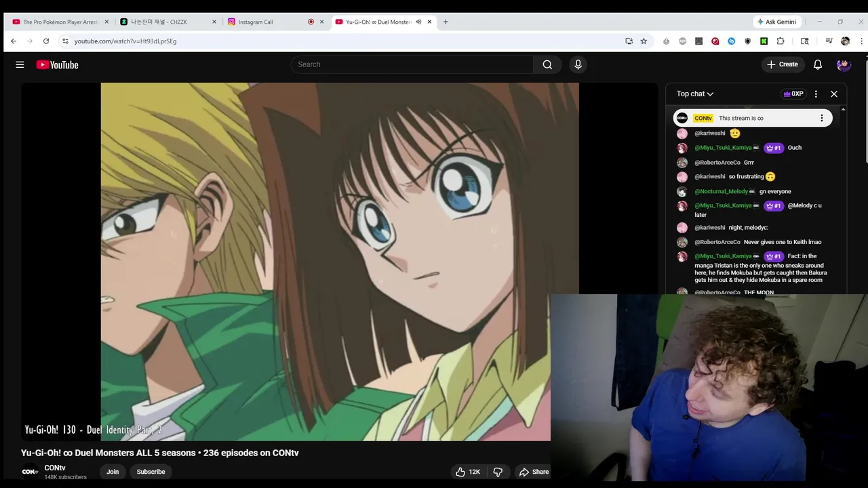Screen dimensions: 868x488
Task: Start voice search with microphone icon
Action: pos(578,64)
